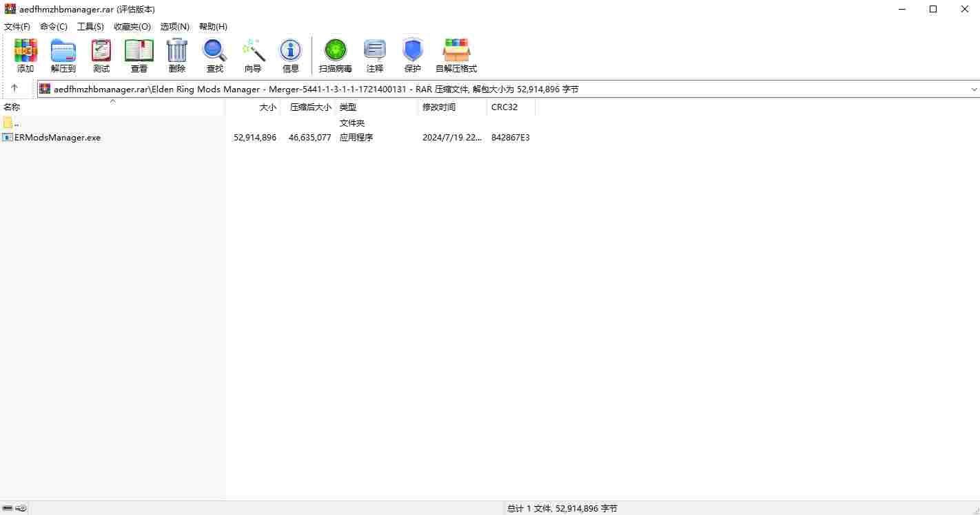Click the parent folder '..' icon
This screenshot has height=515, width=980.
tap(8, 123)
